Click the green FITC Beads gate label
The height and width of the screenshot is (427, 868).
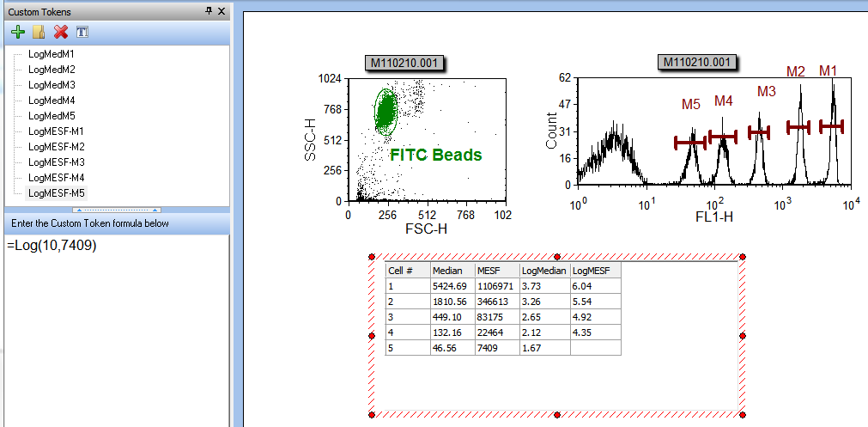point(435,156)
